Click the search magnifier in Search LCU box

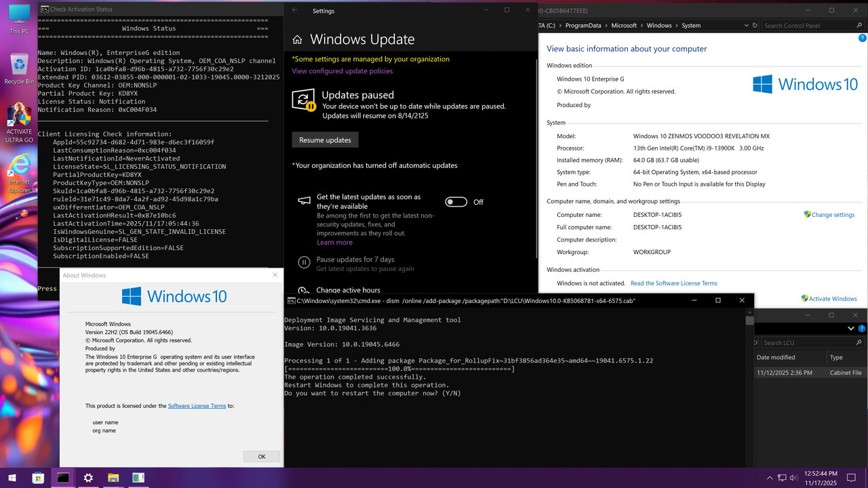click(x=860, y=343)
